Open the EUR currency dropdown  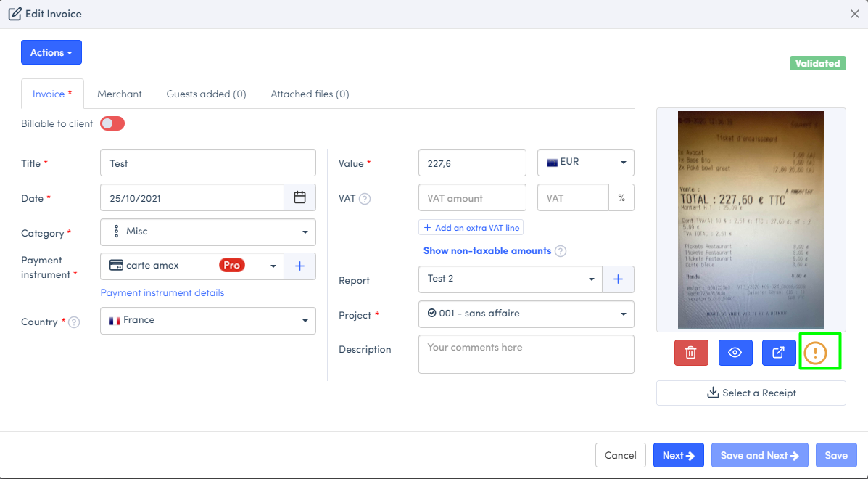coord(585,163)
